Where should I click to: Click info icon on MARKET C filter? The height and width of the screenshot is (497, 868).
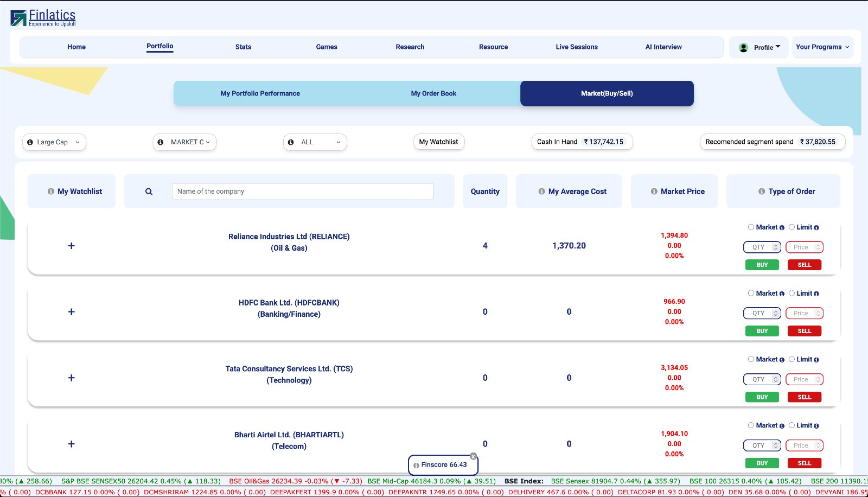tap(161, 142)
